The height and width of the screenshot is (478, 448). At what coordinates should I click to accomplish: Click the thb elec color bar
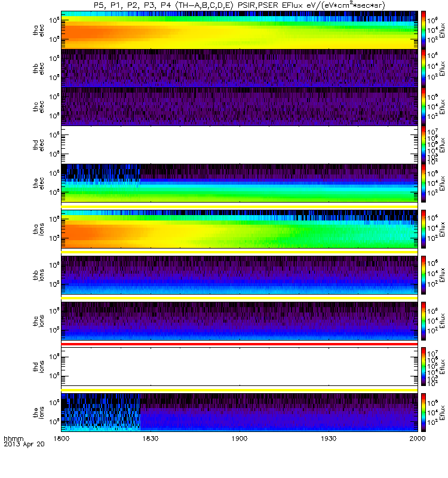coord(424,68)
